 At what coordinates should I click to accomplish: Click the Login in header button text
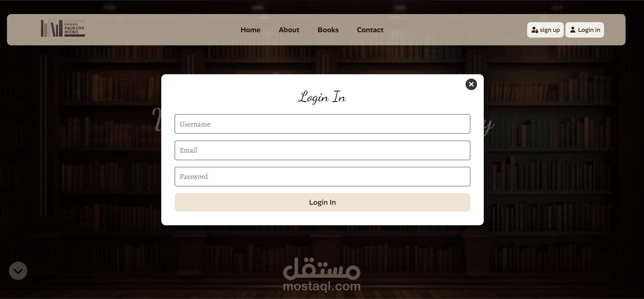[589, 30]
